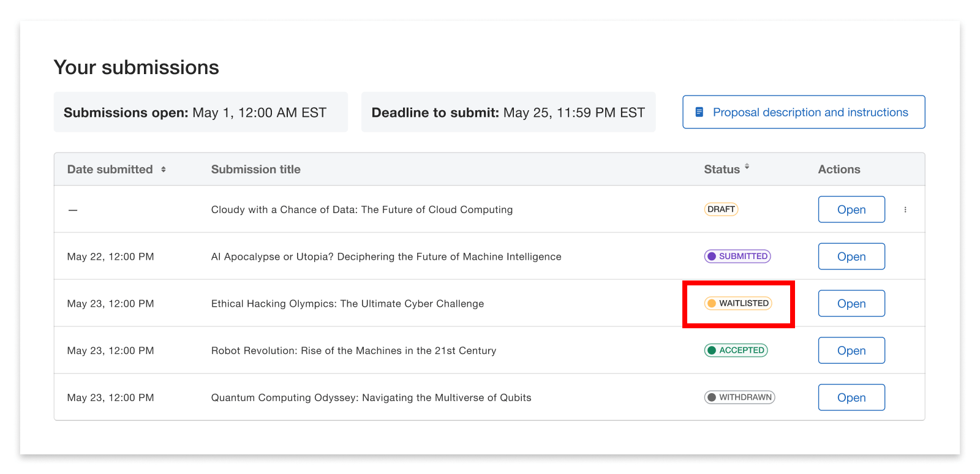Click the purple SUBMITTED status badge
Image resolution: width=980 pixels, height=474 pixels.
(x=737, y=257)
